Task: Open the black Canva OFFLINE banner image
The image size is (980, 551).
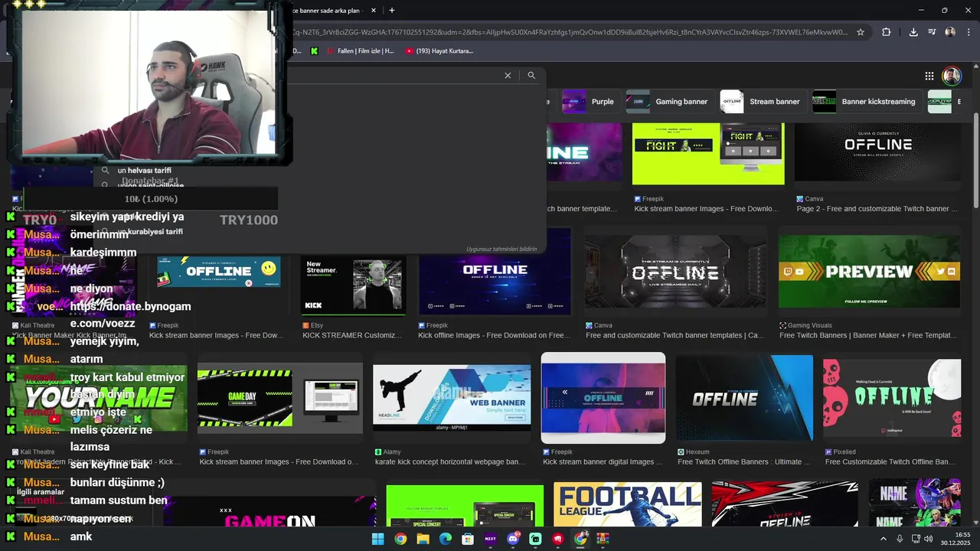Action: (877, 152)
